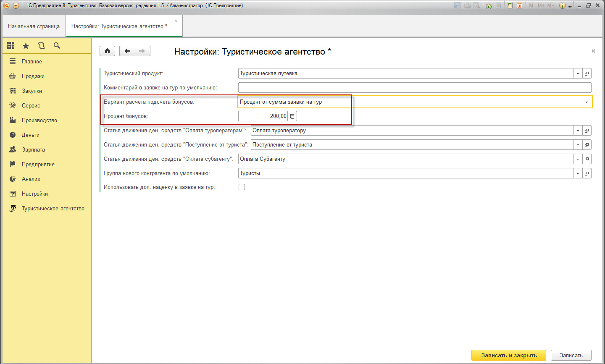Expand Оплата Субагенту dropdown arrow
This screenshot has width=605, height=364.
pyautogui.click(x=578, y=159)
